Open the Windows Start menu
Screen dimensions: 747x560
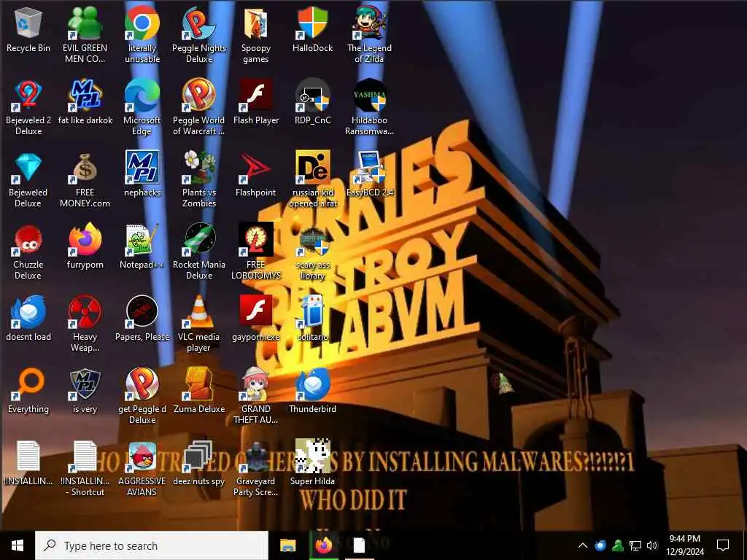coord(18,545)
